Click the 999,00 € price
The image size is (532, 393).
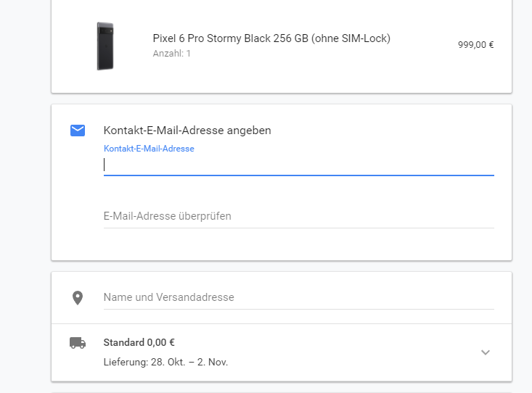pos(475,45)
